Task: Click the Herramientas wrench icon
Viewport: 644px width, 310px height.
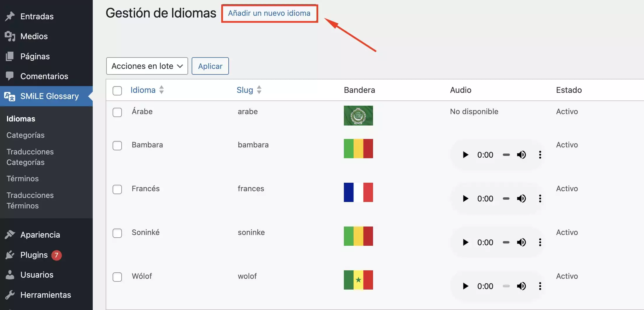Action: tap(10, 295)
